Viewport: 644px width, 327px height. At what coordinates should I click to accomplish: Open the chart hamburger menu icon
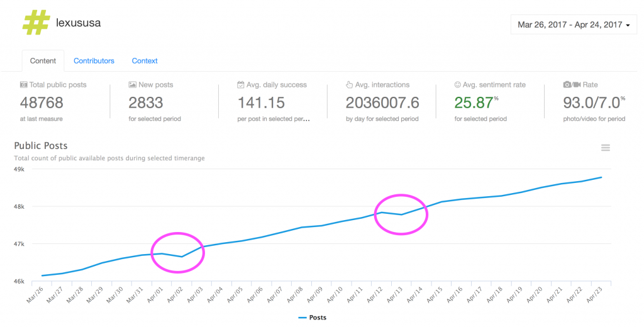tap(606, 148)
